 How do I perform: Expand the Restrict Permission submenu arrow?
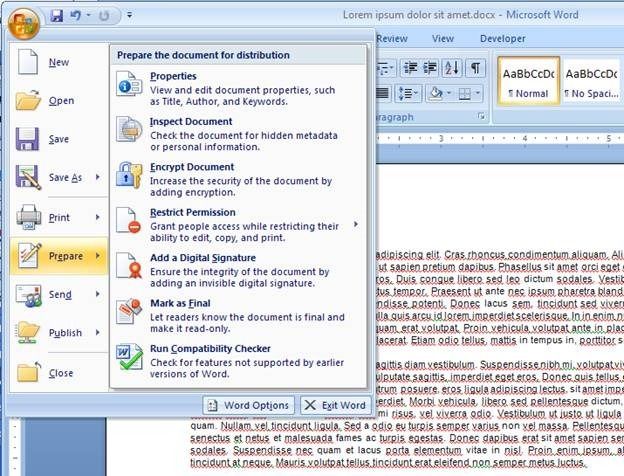[356, 224]
